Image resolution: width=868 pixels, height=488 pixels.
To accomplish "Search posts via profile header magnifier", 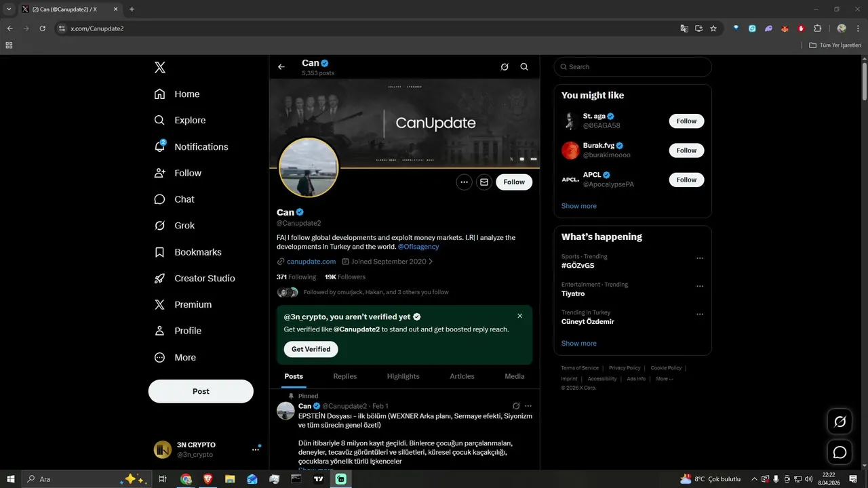I will pyautogui.click(x=524, y=67).
